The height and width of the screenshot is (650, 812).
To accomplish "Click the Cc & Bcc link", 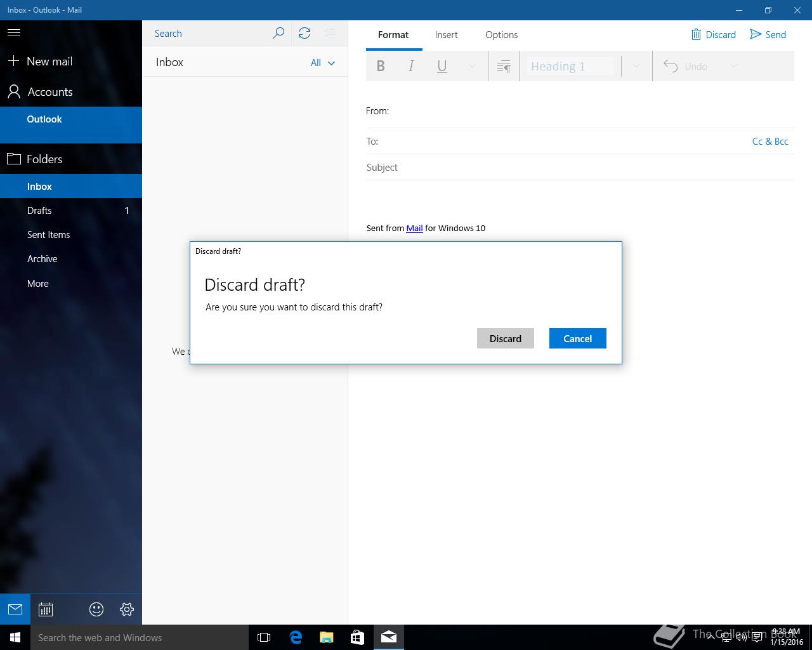I will (770, 141).
